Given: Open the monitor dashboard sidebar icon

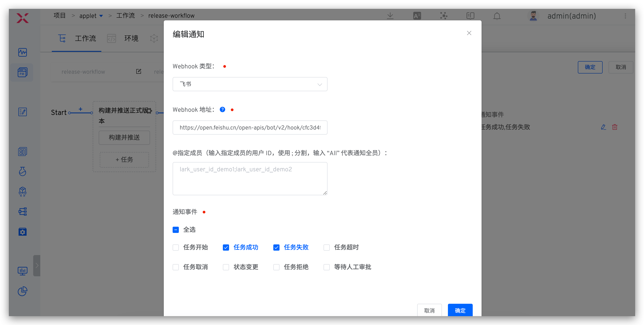Looking at the screenshot, I should click(23, 271).
